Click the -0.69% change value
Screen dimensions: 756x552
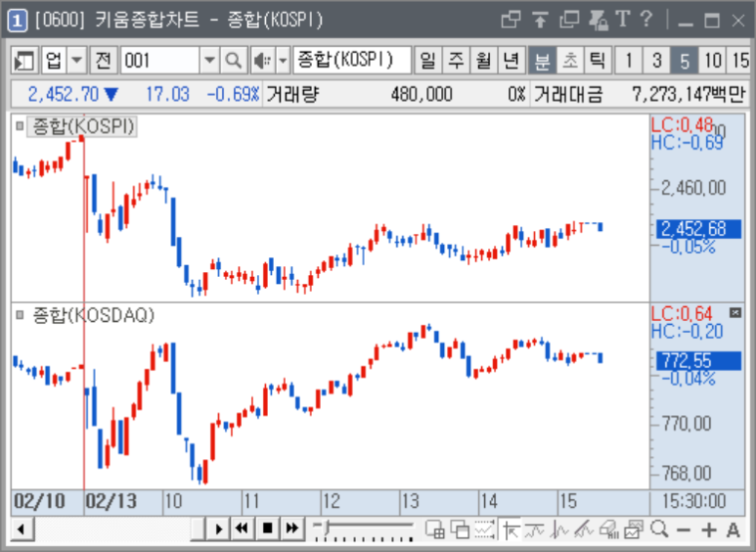(234, 94)
